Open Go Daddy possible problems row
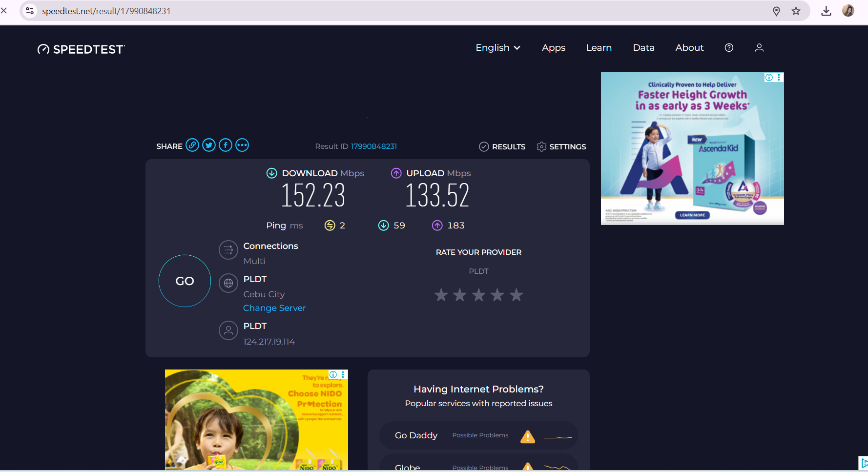 478,435
